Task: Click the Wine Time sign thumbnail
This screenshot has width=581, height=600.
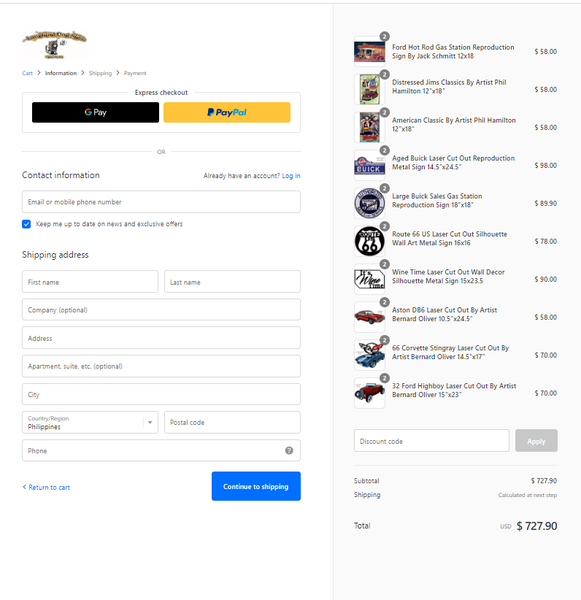Action: (369, 279)
